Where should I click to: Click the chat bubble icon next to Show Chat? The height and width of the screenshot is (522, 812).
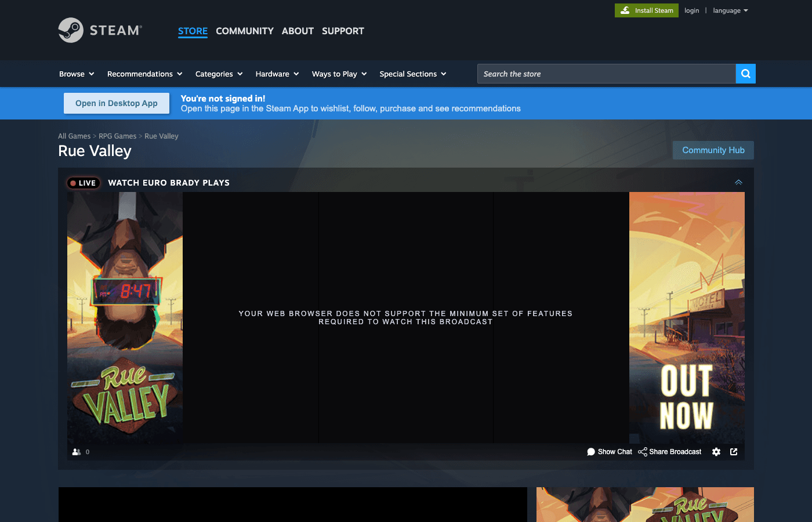pyautogui.click(x=590, y=451)
